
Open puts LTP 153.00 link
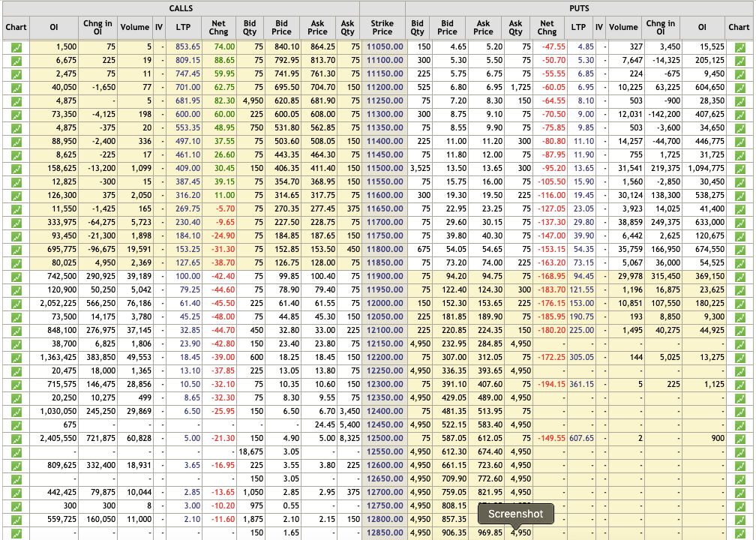581,303
